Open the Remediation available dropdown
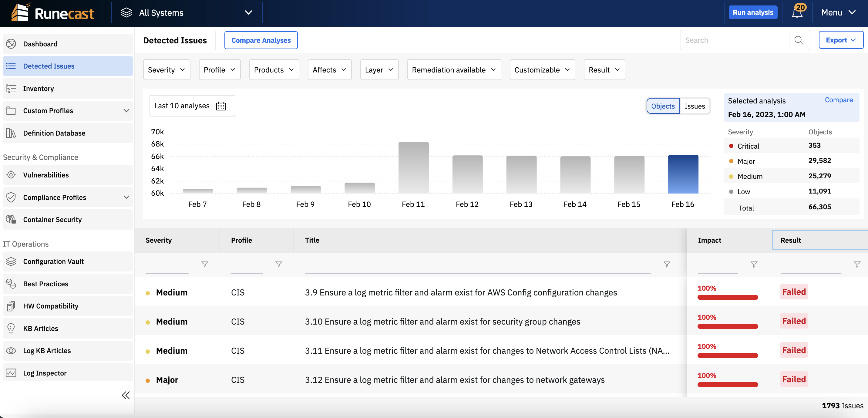 point(453,69)
